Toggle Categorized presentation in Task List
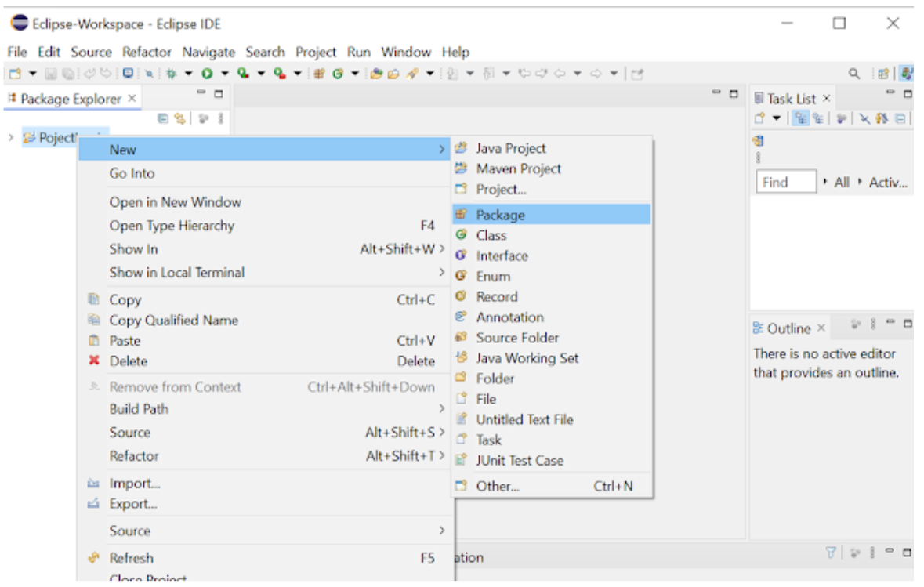The width and height of the screenshot is (924, 587). [800, 118]
